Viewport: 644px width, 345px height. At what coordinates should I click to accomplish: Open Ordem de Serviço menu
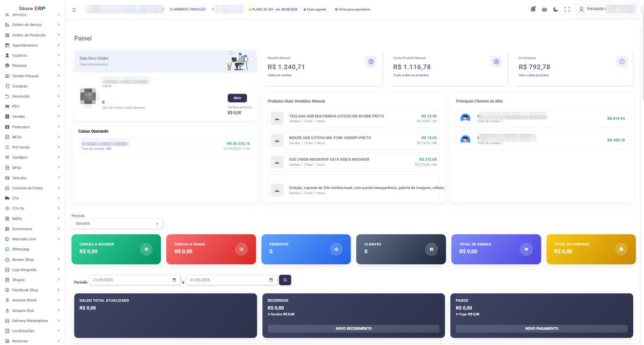point(32,25)
